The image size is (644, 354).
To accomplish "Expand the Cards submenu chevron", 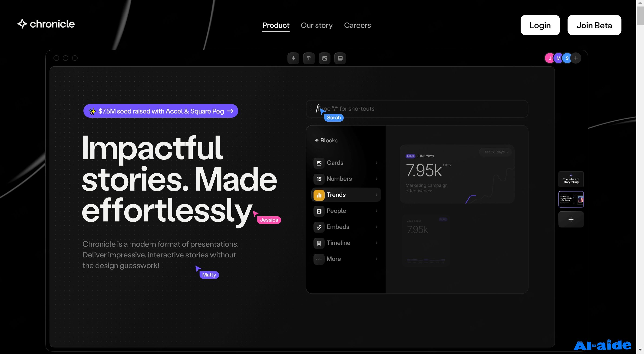I will [376, 163].
